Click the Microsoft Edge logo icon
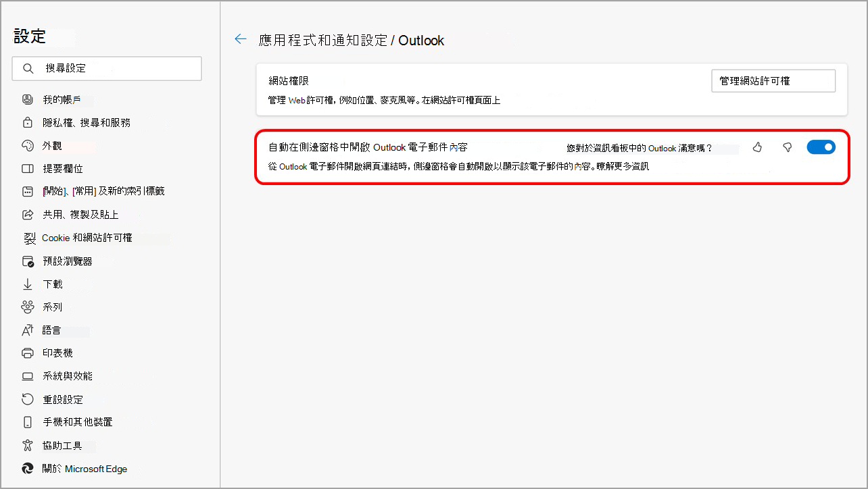 pos(28,468)
